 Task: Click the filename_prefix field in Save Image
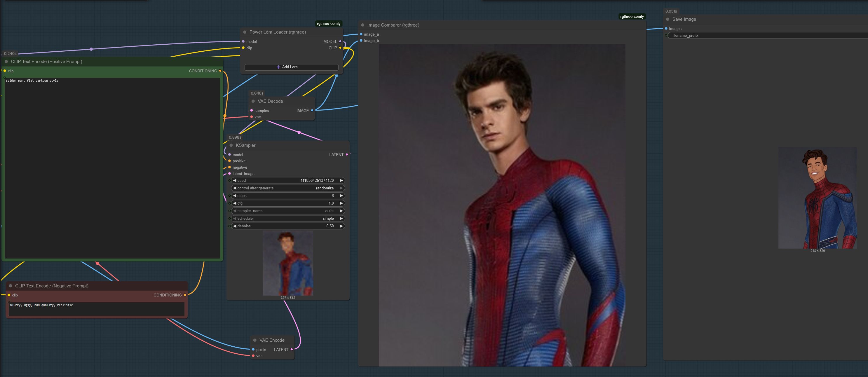[x=768, y=35]
